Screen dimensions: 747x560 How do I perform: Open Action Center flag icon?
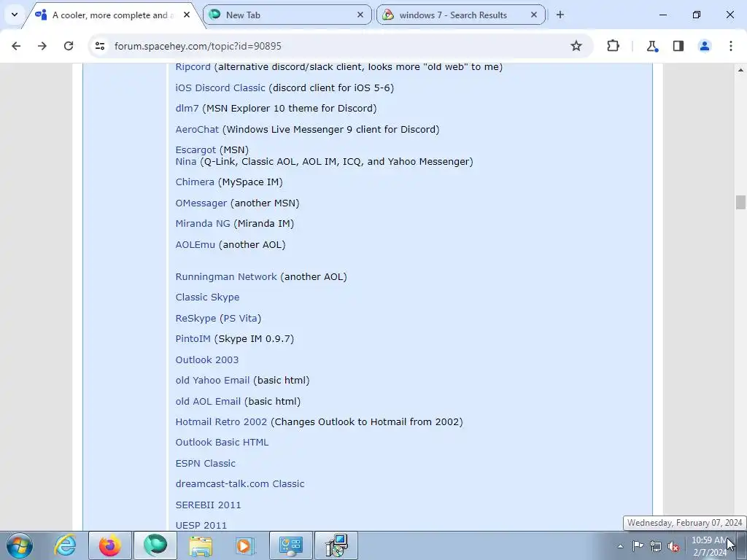point(638,546)
